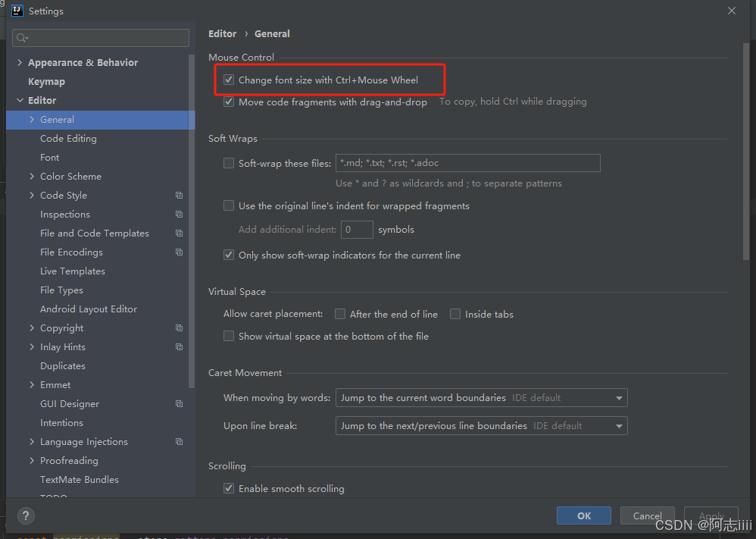
Task: Click the Cancel button
Action: (x=647, y=515)
